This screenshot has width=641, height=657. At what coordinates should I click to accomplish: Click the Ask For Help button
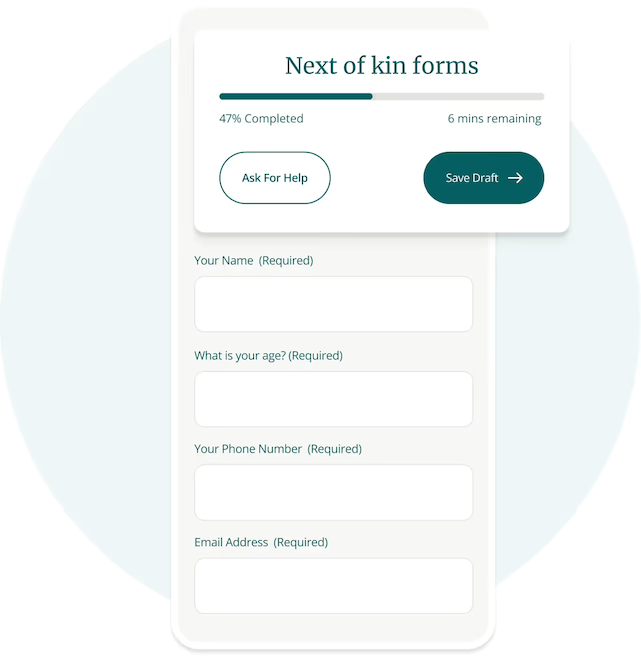coord(275,178)
